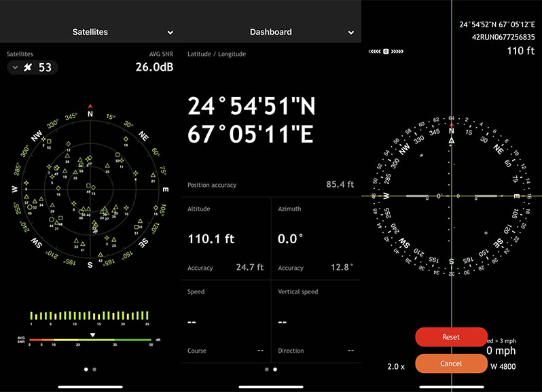Click the 42RUN0677256835 grid reference
542x392 pixels.
[503, 37]
